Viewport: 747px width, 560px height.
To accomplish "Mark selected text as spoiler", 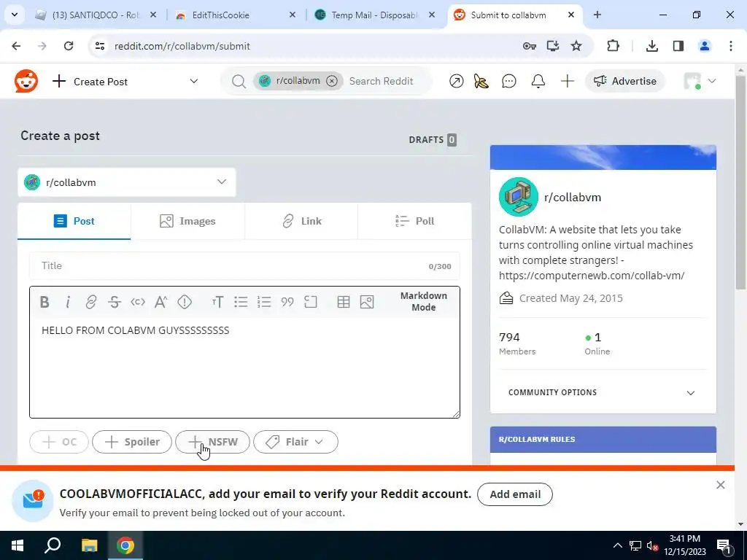I will pos(185,302).
